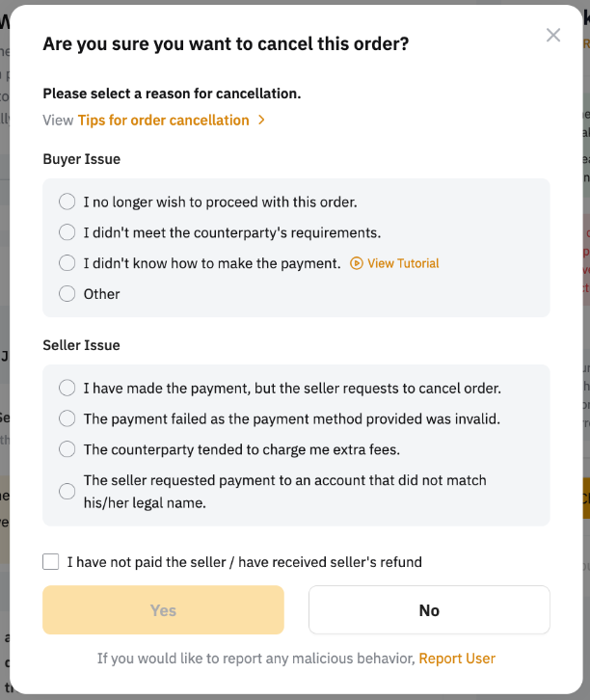Expand the tips chevron arrow
590x700 pixels.
[x=261, y=121]
